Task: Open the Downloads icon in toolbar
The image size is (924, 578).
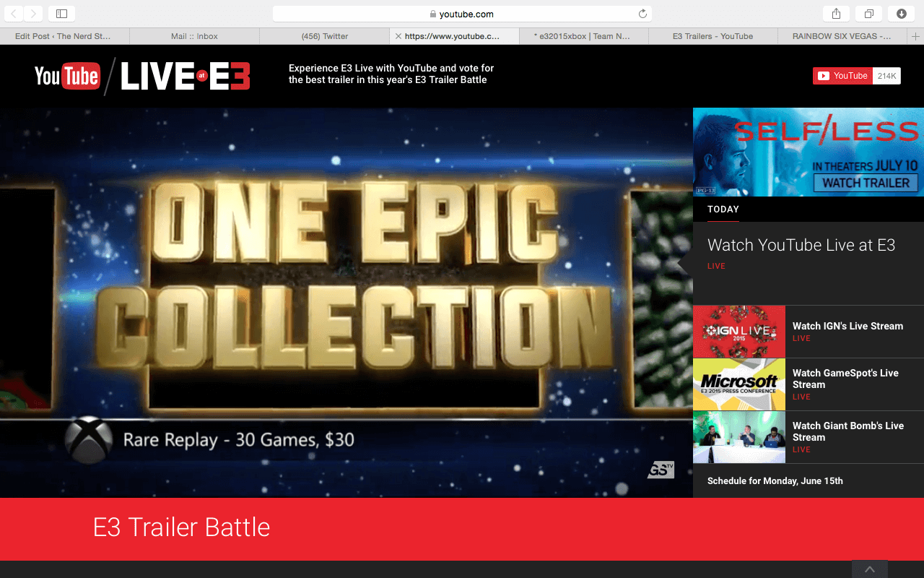Action: [902, 14]
